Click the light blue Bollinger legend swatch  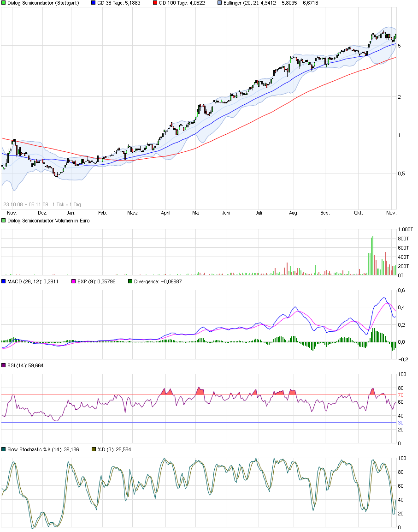tap(220, 3)
